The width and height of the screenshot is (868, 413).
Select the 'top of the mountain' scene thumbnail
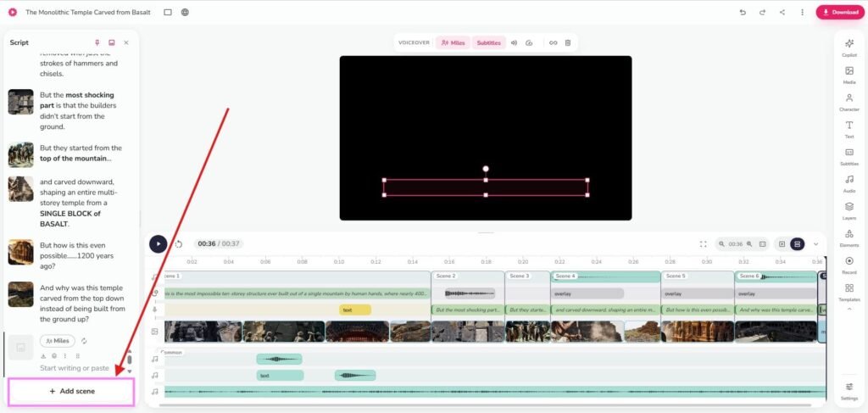pos(20,155)
